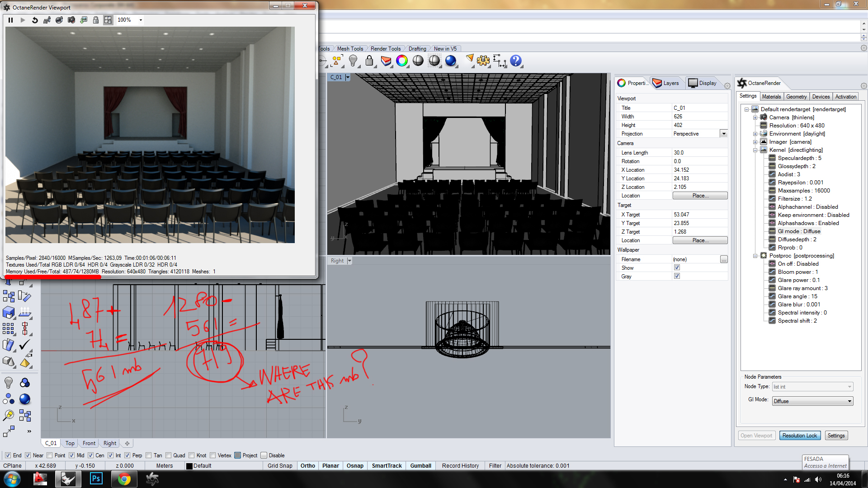Image resolution: width=868 pixels, height=488 pixels.
Task: Open the Render Tools toolbar tab
Action: click(385, 49)
